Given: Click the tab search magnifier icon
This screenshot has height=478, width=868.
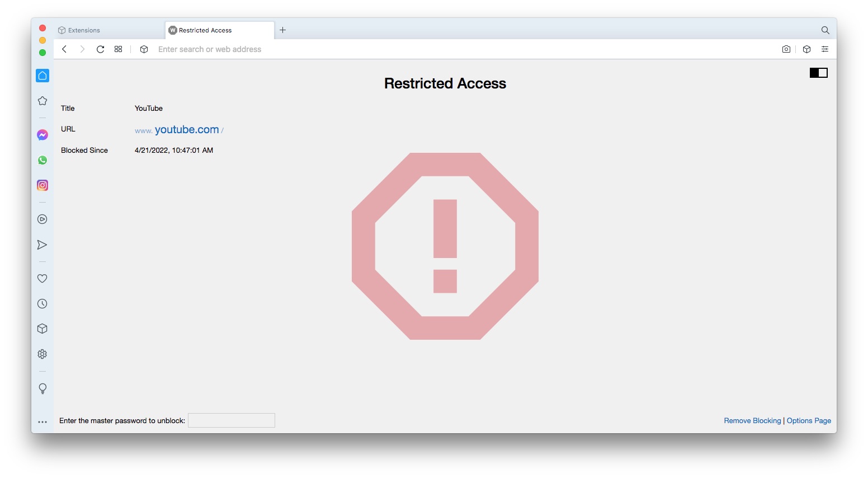Looking at the screenshot, I should tap(825, 30).
